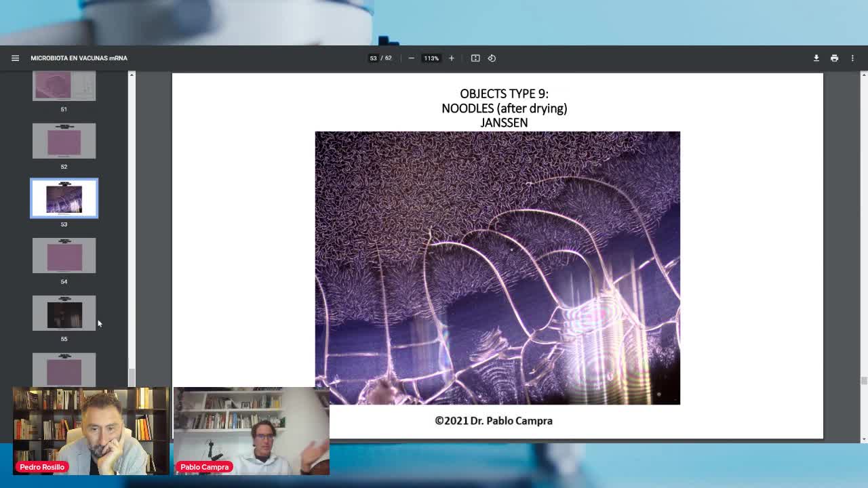Click the thumbnail panel scroll up arrow

132,75
